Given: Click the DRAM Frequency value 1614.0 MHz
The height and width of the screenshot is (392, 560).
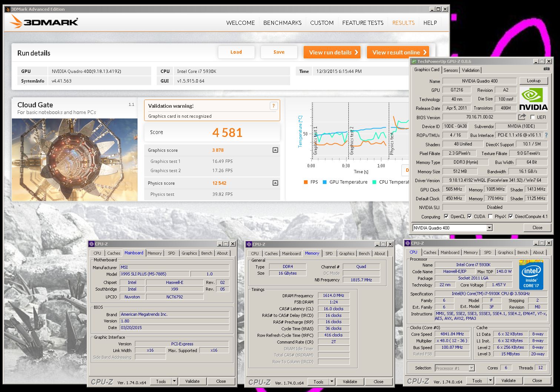Looking at the screenshot, I should tap(334, 295).
